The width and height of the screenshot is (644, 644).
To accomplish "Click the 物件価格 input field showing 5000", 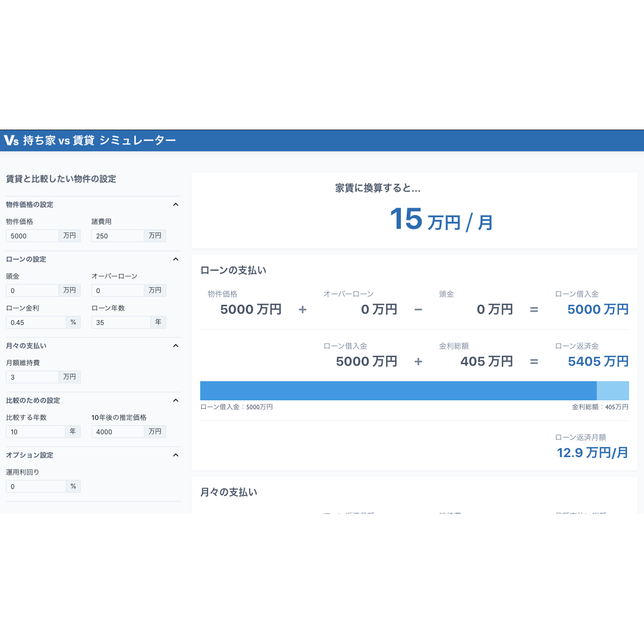I will (32, 235).
